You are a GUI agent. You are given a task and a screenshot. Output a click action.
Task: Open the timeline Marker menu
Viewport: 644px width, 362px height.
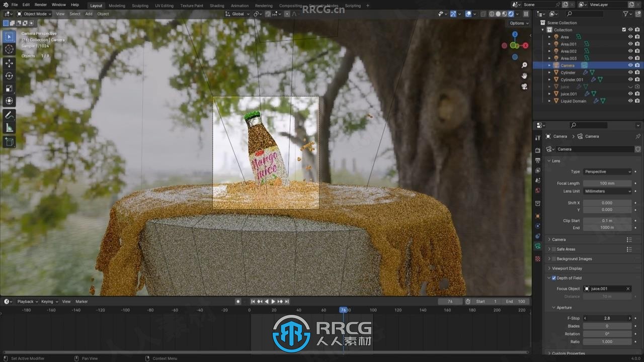[x=82, y=301]
